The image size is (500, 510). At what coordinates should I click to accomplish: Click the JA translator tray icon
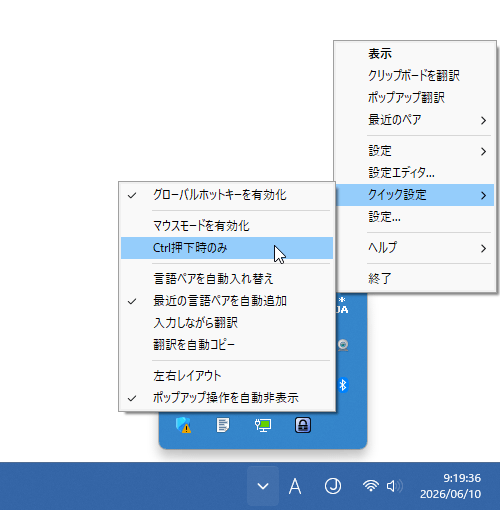[x=342, y=305]
